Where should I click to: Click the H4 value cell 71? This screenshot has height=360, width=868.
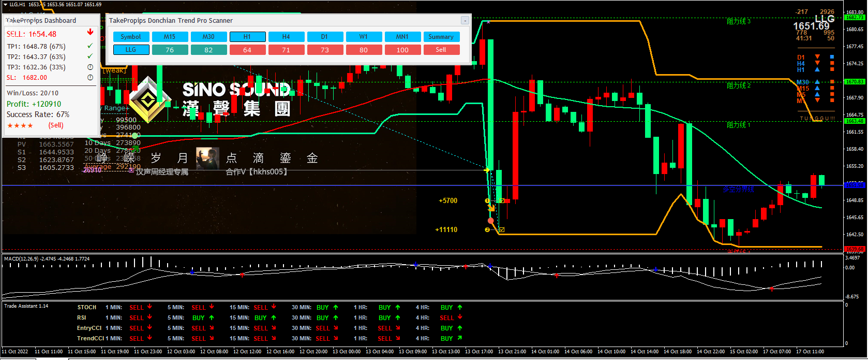pos(286,50)
